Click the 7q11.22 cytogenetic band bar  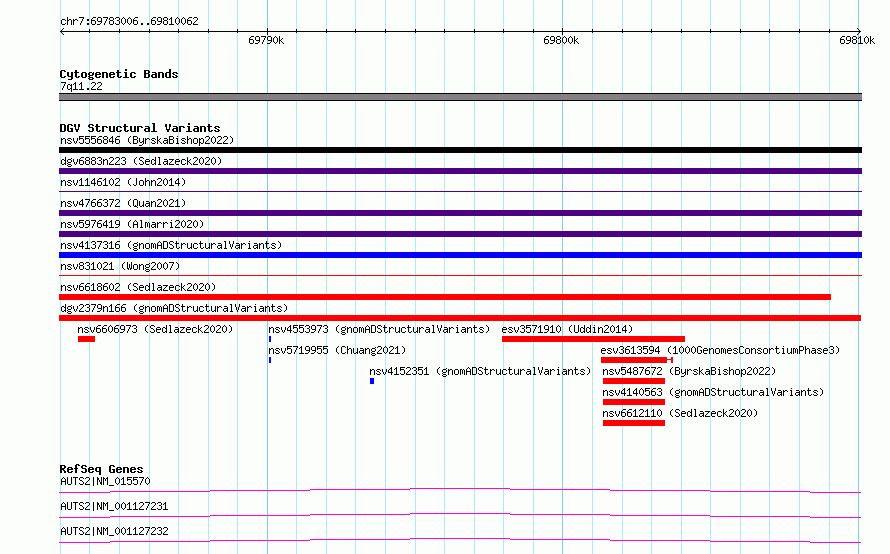pyautogui.click(x=460, y=97)
